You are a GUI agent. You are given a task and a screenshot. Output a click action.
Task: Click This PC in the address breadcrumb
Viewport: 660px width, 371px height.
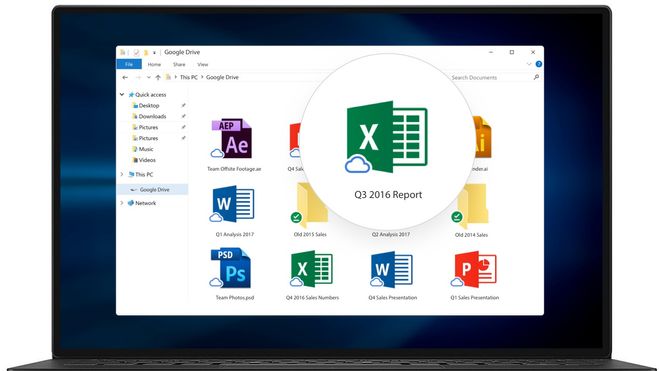tap(189, 77)
